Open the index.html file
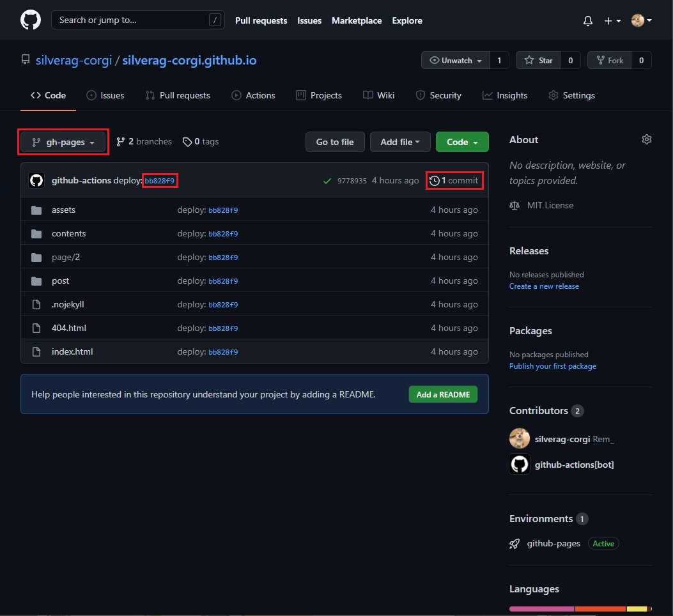Image resolution: width=673 pixels, height=616 pixels. 72,351
